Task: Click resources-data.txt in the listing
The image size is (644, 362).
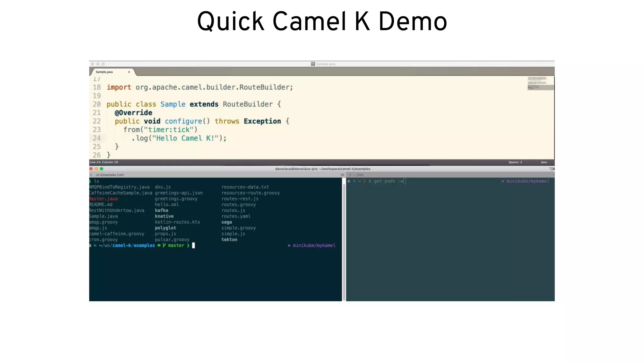Action: click(245, 187)
